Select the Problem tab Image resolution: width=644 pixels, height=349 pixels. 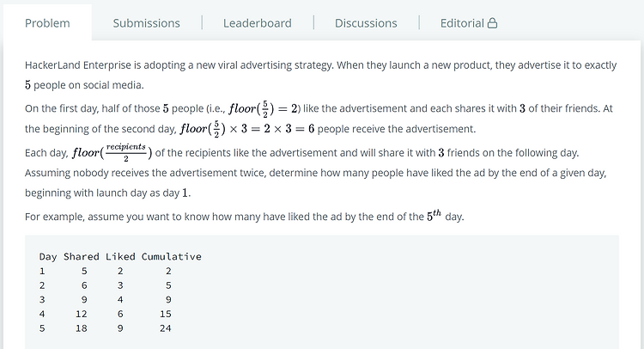click(x=47, y=23)
